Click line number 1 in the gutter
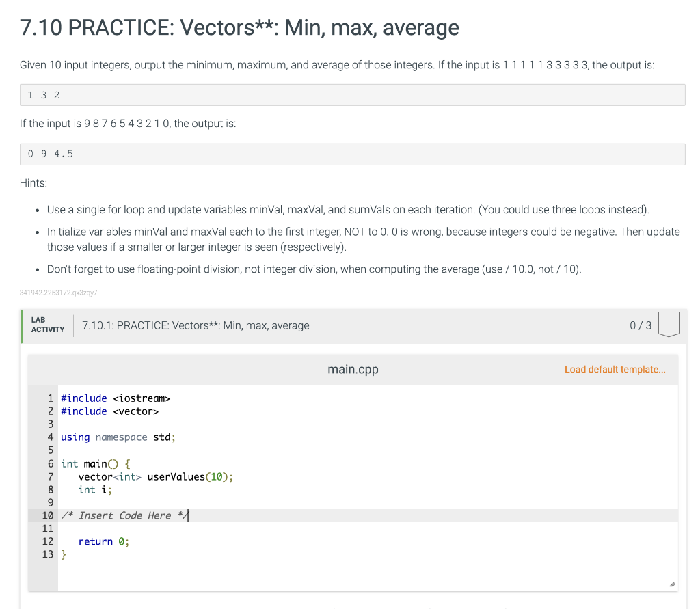The image size is (700, 609). click(x=51, y=398)
